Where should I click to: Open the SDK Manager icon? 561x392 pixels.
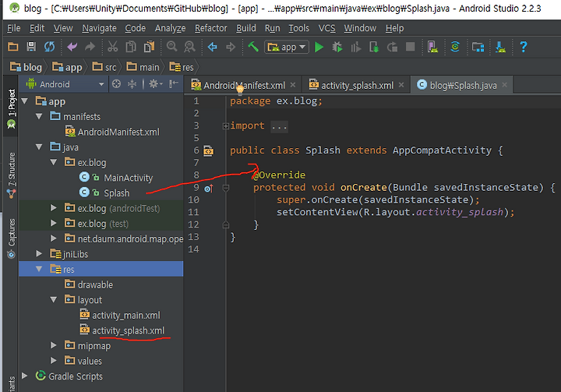[x=500, y=47]
